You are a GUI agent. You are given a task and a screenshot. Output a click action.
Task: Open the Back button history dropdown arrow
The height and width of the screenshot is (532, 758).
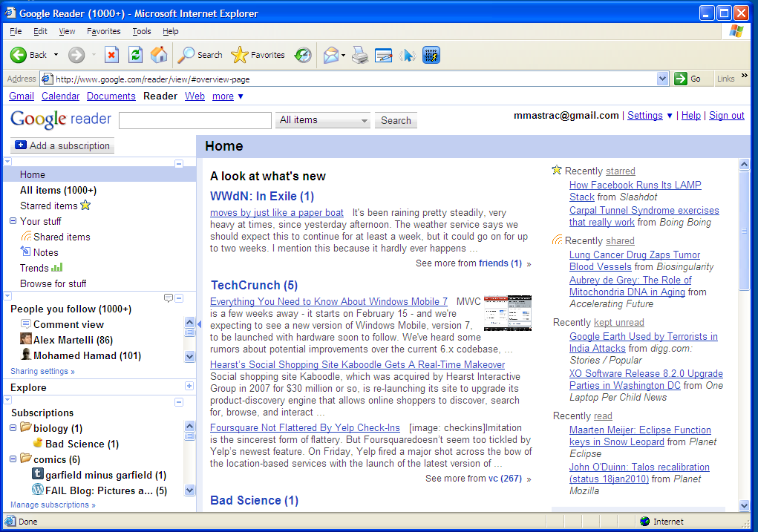click(x=56, y=55)
